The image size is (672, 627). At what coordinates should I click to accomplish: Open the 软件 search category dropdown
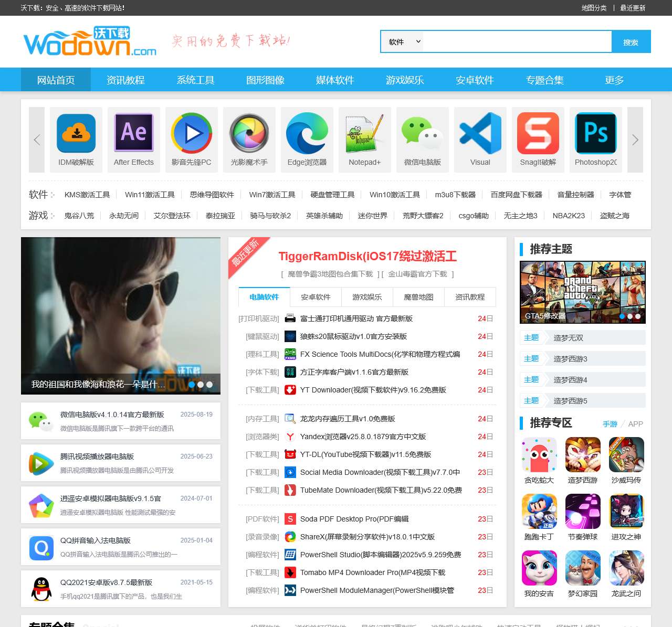coord(402,41)
